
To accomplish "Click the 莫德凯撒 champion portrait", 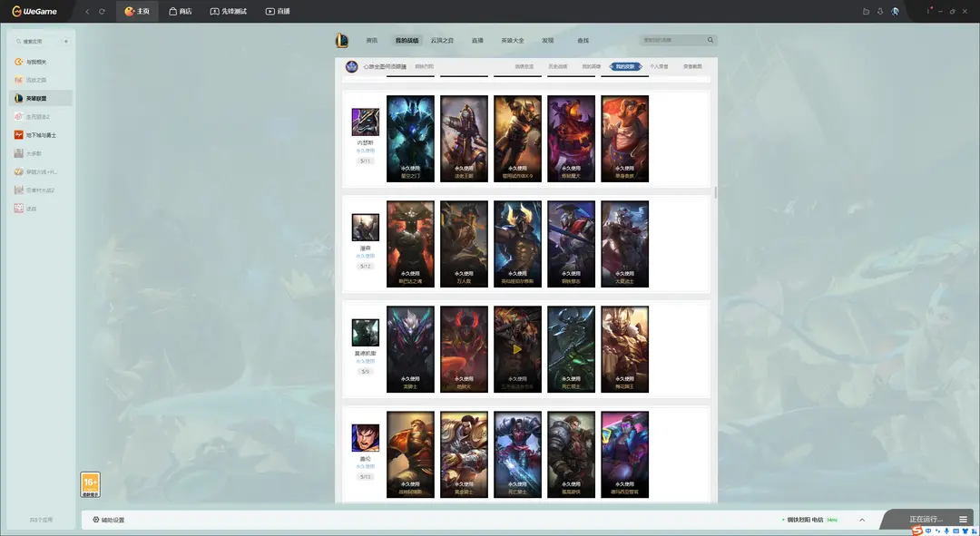I will click(365, 332).
